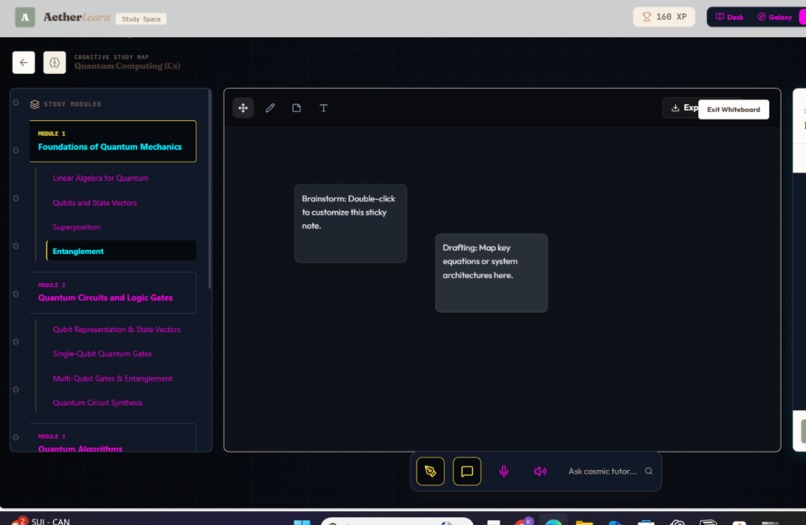Click the AetherLearn brand name
Image resolution: width=806 pixels, height=525 pixels.
click(x=77, y=17)
